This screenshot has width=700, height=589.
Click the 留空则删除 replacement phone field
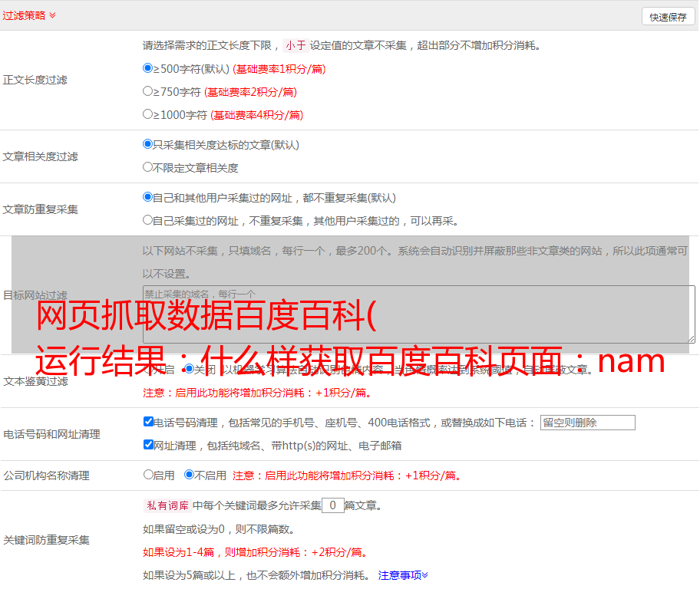tap(587, 423)
